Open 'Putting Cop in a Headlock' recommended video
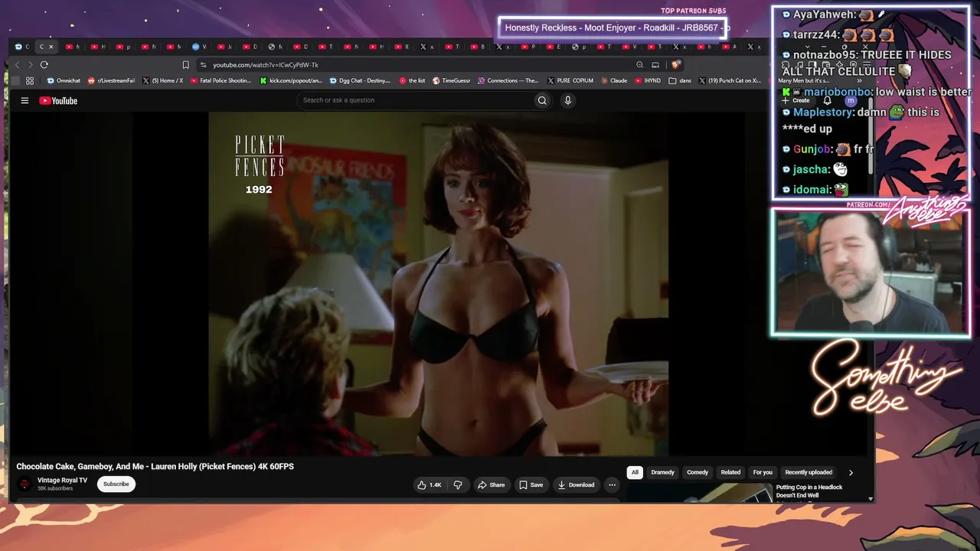The height and width of the screenshot is (551, 980). coord(809,491)
